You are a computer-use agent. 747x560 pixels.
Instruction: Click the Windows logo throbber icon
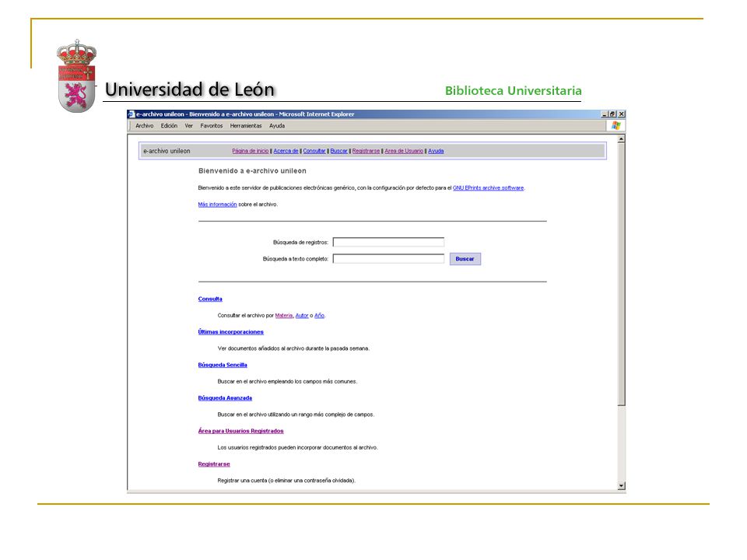[x=616, y=125]
